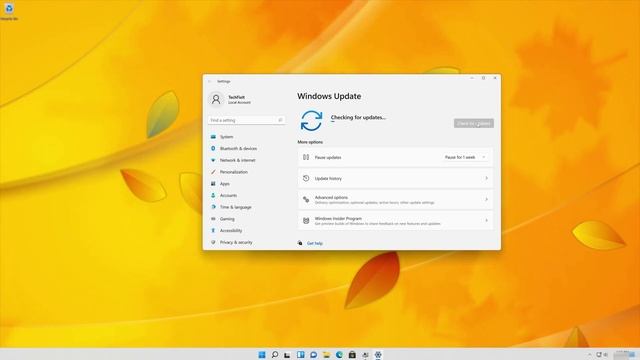Click the Get help headset icon
The width and height of the screenshot is (640, 360).
point(300,243)
